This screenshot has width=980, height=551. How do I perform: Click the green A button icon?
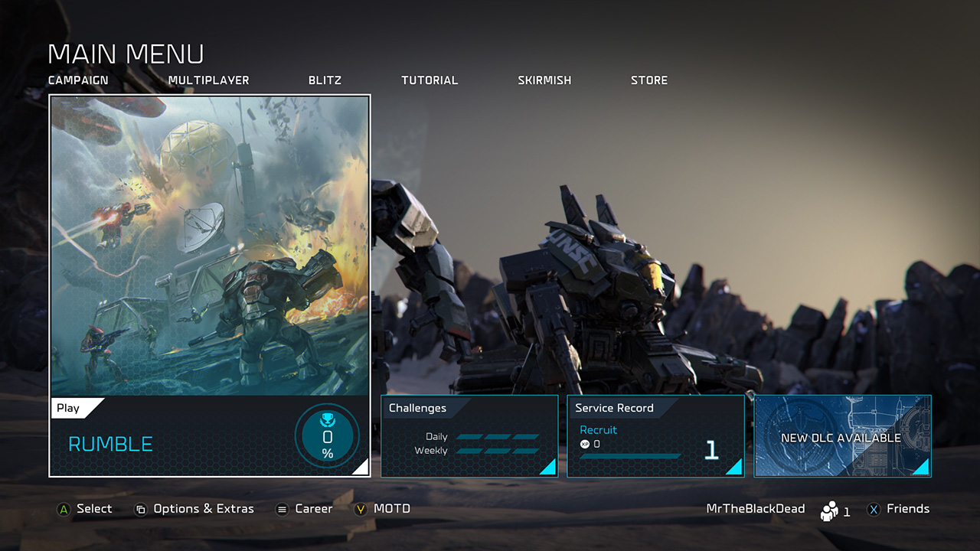point(64,510)
